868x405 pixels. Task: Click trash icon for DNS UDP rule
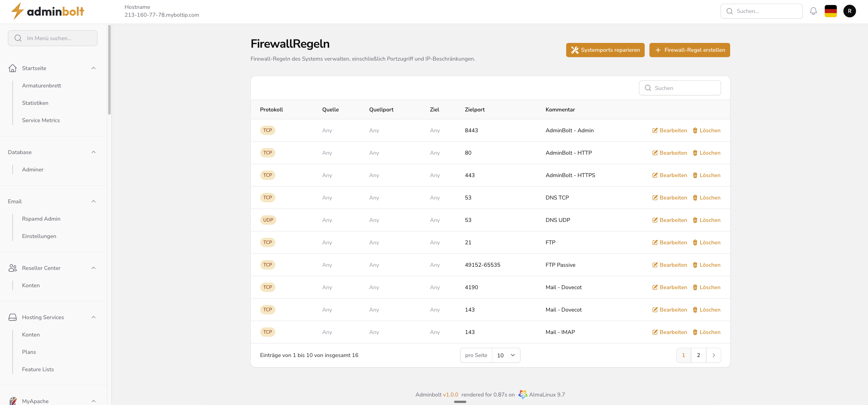point(695,220)
